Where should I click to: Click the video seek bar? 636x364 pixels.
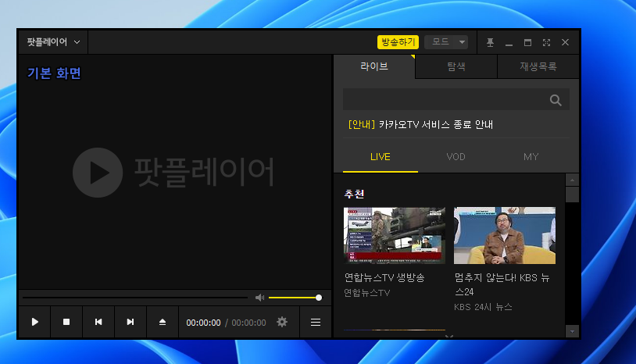(135, 298)
